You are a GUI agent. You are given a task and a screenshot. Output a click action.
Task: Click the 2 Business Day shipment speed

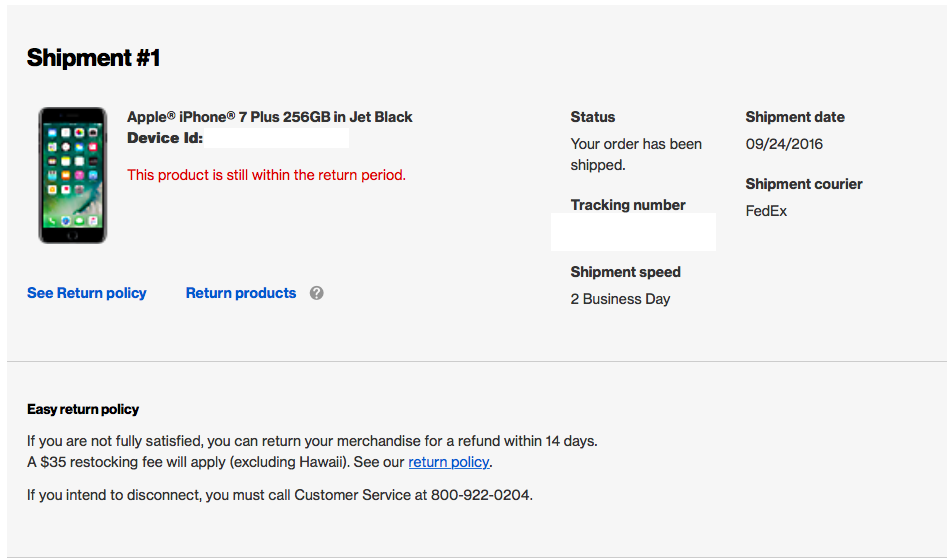click(620, 299)
